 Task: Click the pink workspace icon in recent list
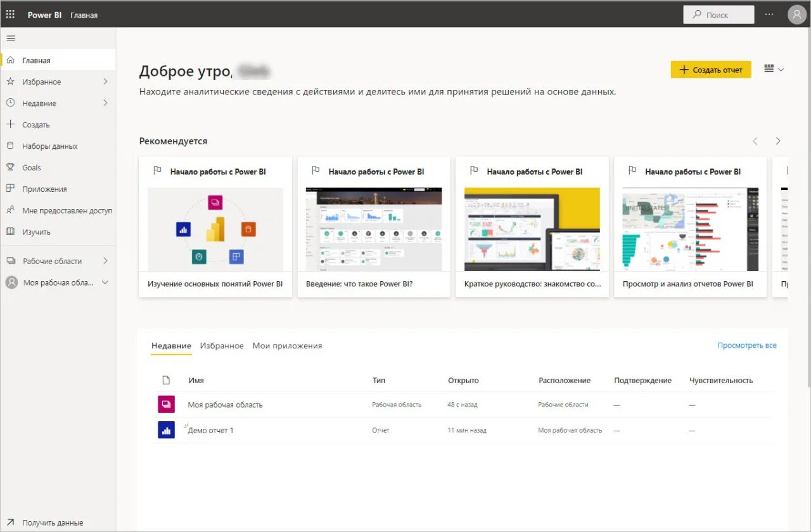[166, 404]
